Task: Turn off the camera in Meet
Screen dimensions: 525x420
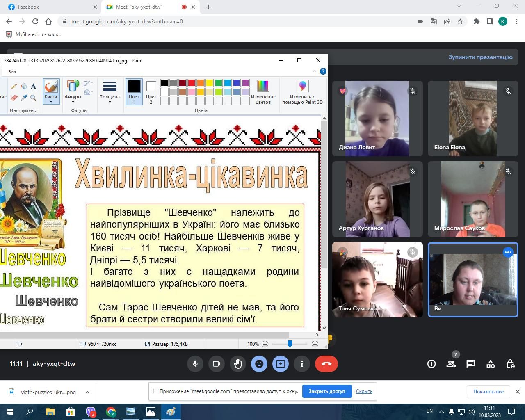Action: coord(217,364)
